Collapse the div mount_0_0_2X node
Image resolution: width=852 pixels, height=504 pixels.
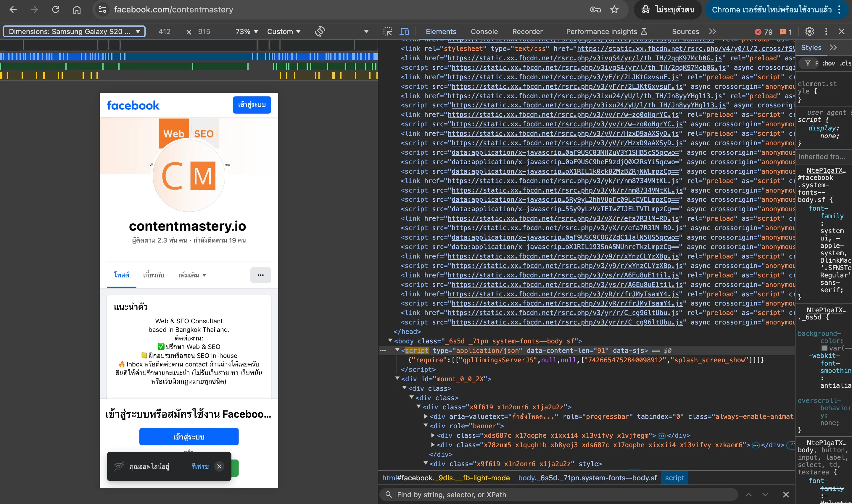pos(397,378)
